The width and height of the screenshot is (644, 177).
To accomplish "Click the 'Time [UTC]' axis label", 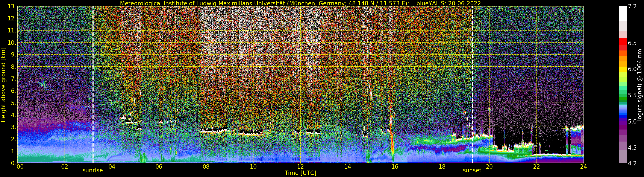I will coord(300,173).
